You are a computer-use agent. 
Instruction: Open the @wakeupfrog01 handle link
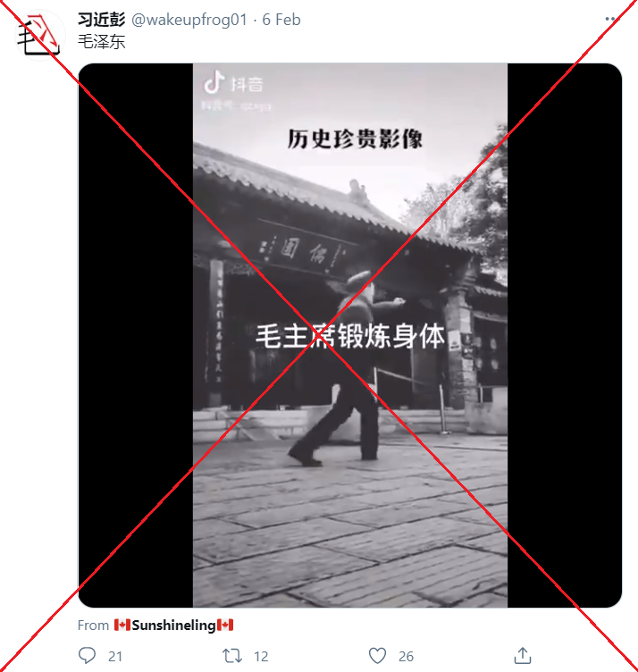(x=189, y=20)
